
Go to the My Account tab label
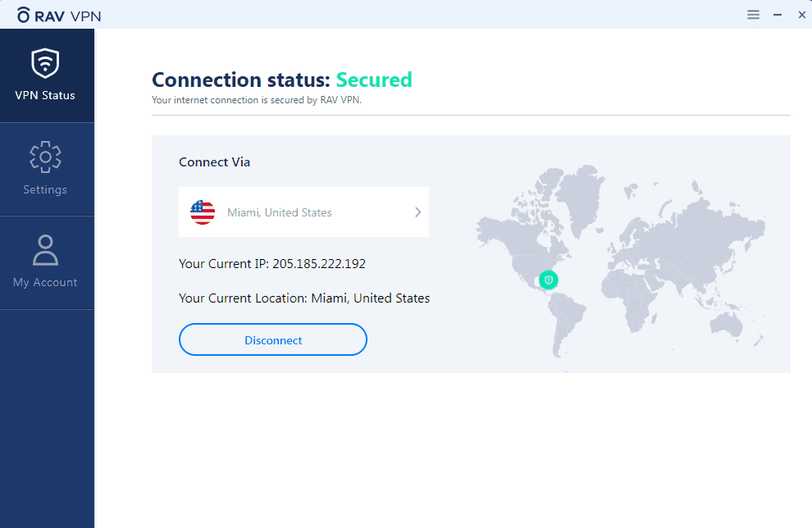click(x=45, y=283)
